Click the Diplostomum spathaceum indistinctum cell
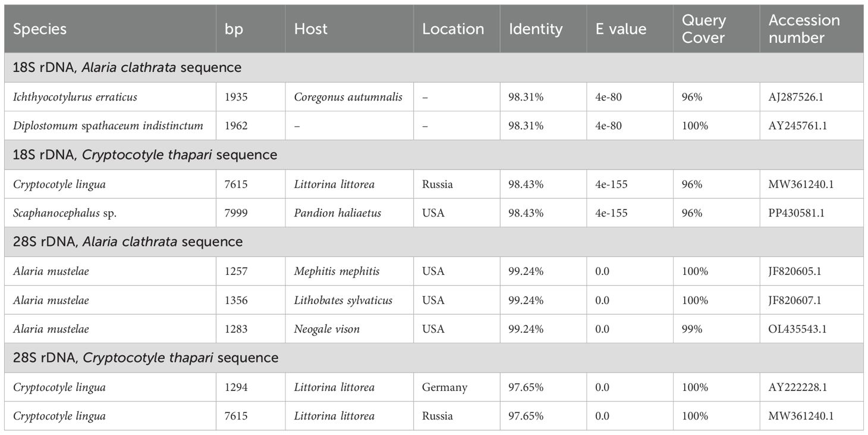Image resolution: width=868 pixels, height=435 pixels. [108, 126]
